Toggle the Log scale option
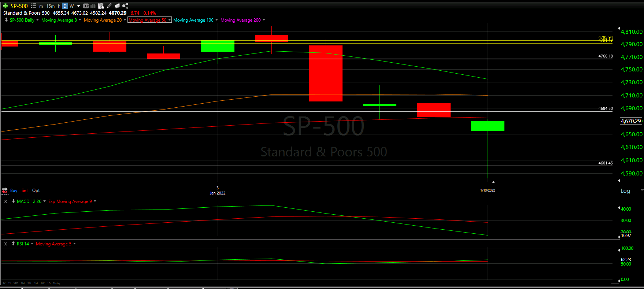Screen dimensions: 644x289 (625, 191)
